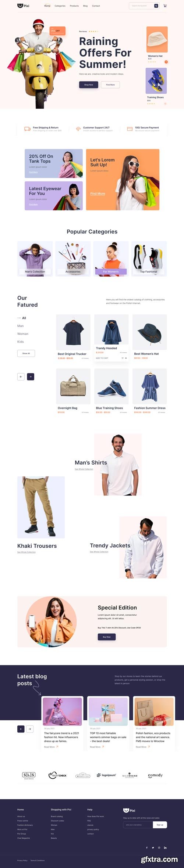Open the Overnight Bag product thumbnail
Viewport: 184px width, 868px height.
coord(73,386)
